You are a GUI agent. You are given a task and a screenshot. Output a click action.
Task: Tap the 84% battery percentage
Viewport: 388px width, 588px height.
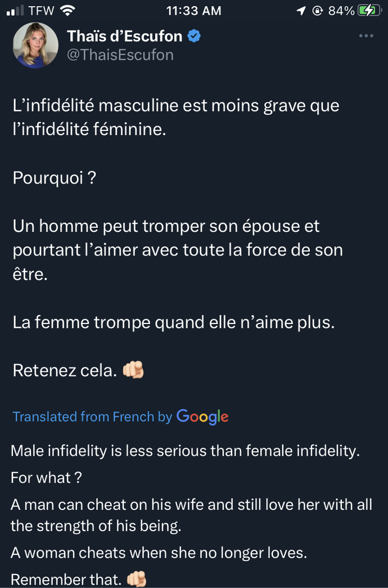341,11
